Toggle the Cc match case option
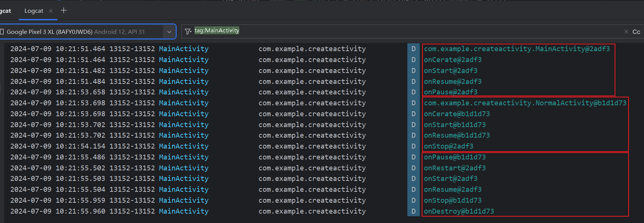Screen dimensions: 644x223 pyautogui.click(x=636, y=32)
